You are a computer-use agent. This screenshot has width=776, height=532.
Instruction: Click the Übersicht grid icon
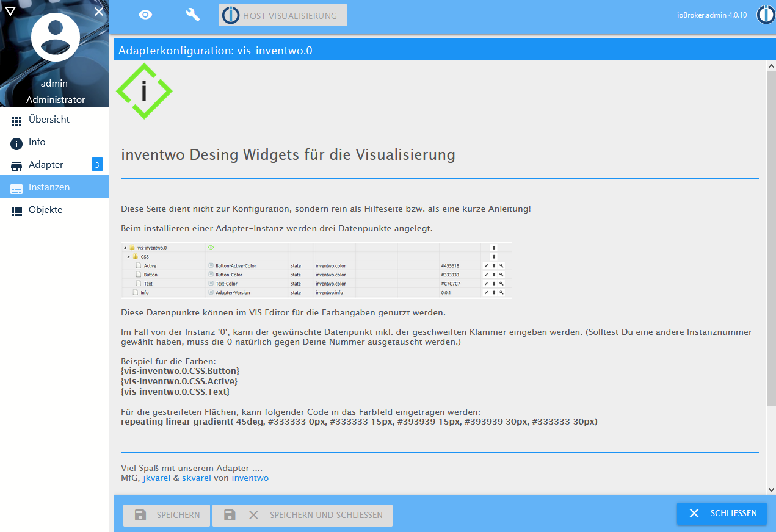click(x=16, y=121)
